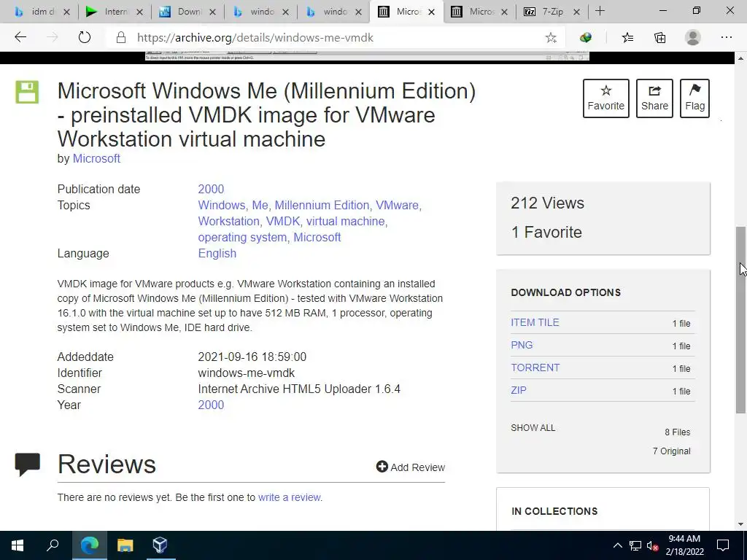
Task: Click the Refresh page icon
Action: [85, 37]
